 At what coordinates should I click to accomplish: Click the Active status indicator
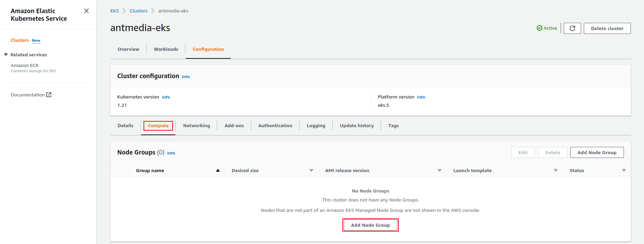click(547, 28)
